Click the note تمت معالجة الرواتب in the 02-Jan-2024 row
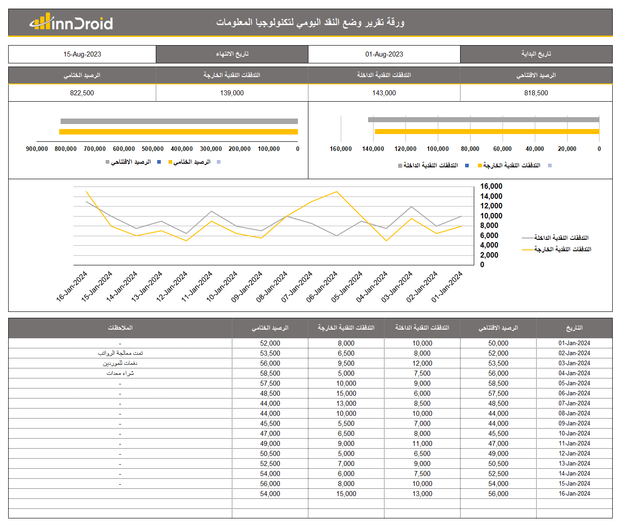The width and height of the screenshot is (620, 528). pos(120,353)
